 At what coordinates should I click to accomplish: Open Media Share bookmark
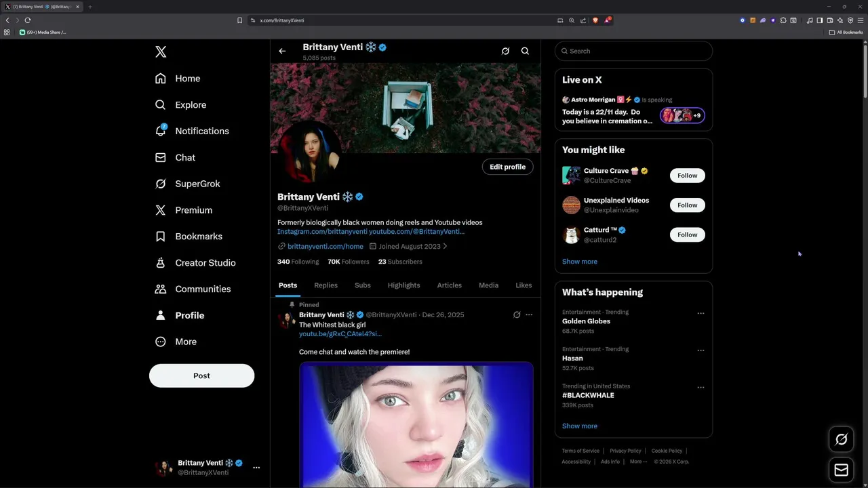point(43,32)
